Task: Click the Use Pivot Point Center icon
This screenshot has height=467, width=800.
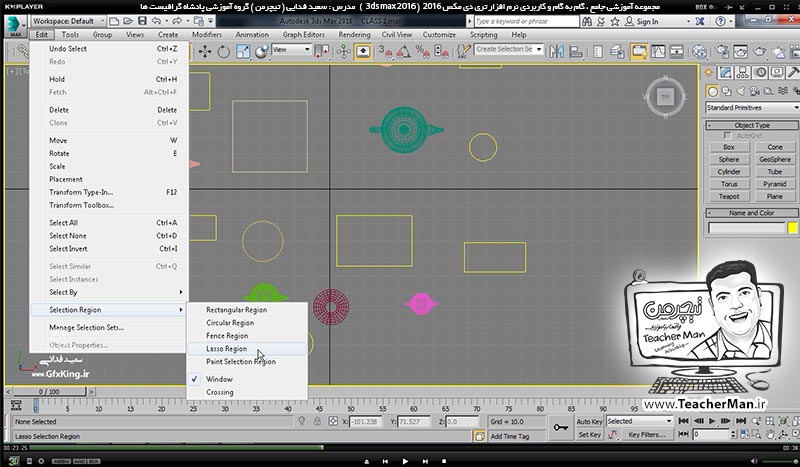Action: [321, 52]
